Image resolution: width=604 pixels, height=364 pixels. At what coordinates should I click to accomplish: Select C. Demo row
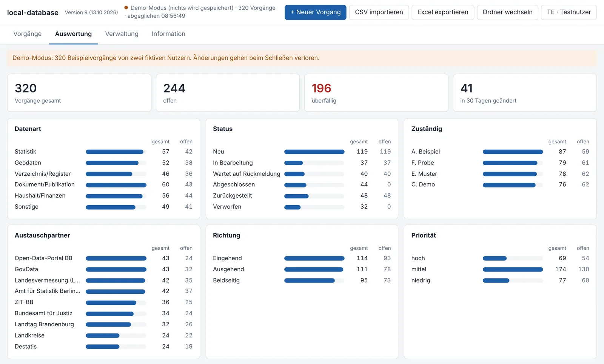click(x=500, y=184)
